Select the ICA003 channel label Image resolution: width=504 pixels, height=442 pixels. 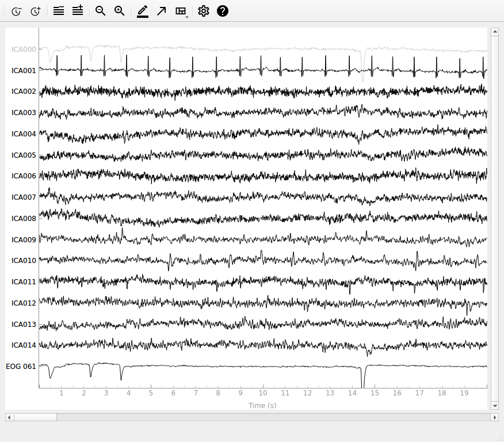[x=24, y=112]
